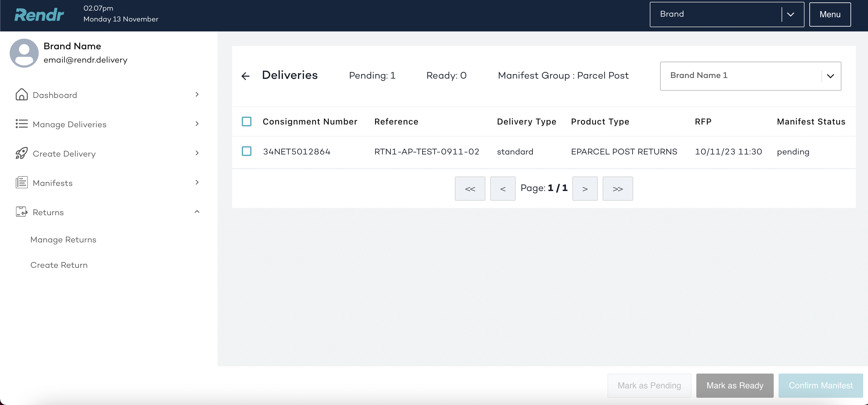This screenshot has height=405, width=868.
Task: Click Manifest Group : Parcel Post label
Action: pos(563,76)
